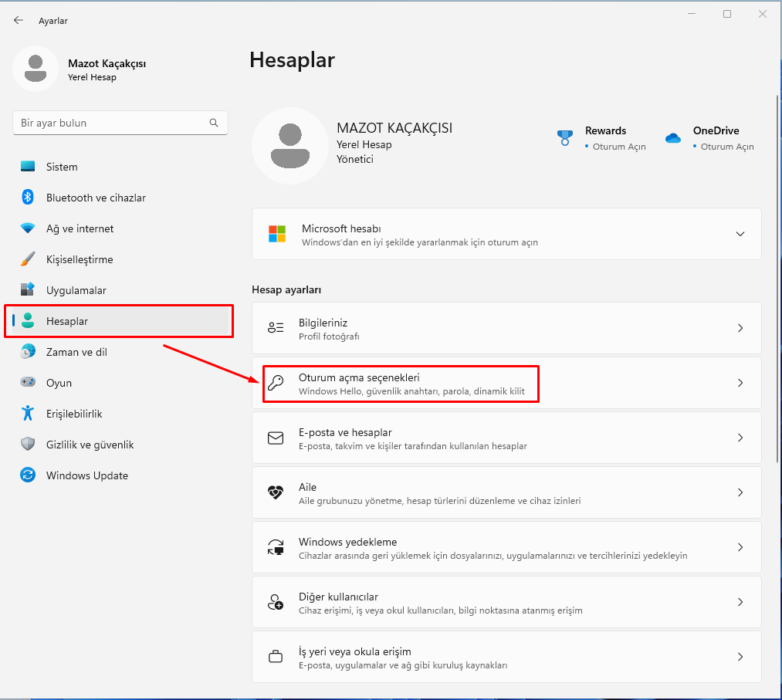Click the Windows Update refresh icon
The height and width of the screenshot is (700, 782).
tap(28, 475)
